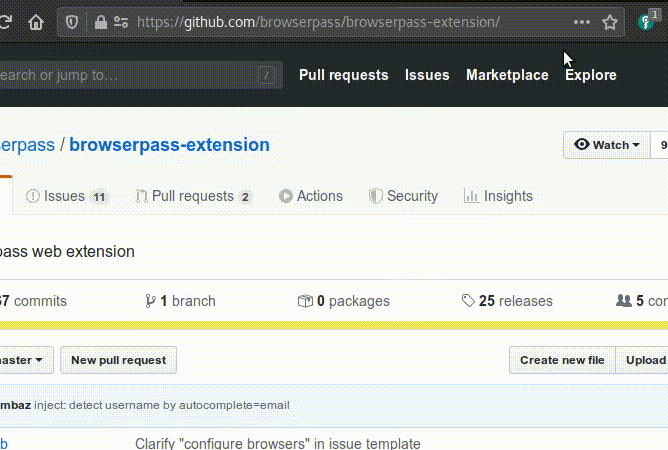Go to the browser home page icon
This screenshot has height=450, width=668.
(36, 22)
